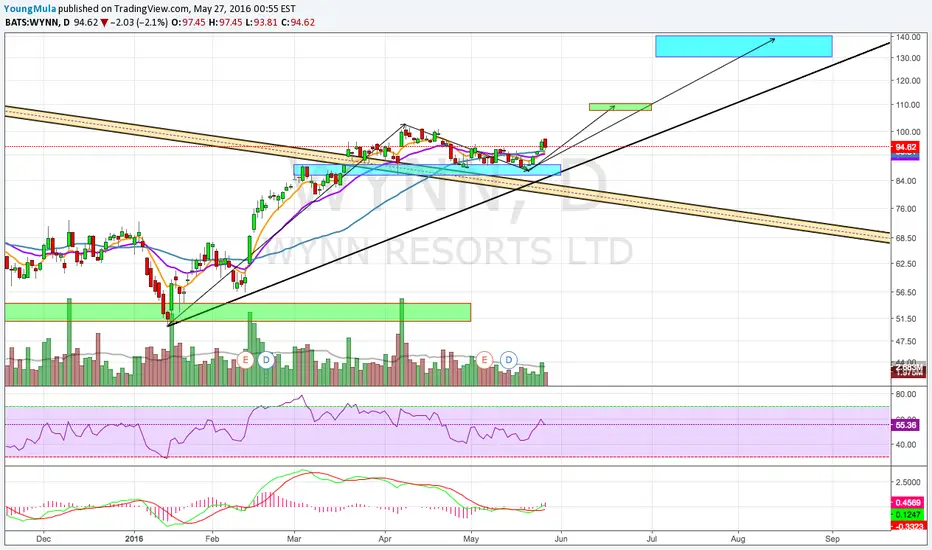Click the earnings 'E' marker in early May
932x550 pixels.
[485, 359]
